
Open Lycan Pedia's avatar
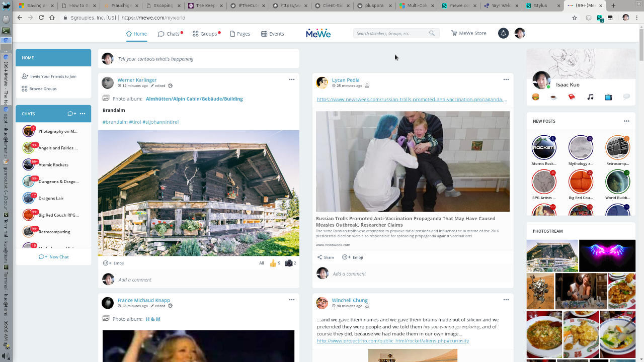(x=322, y=82)
